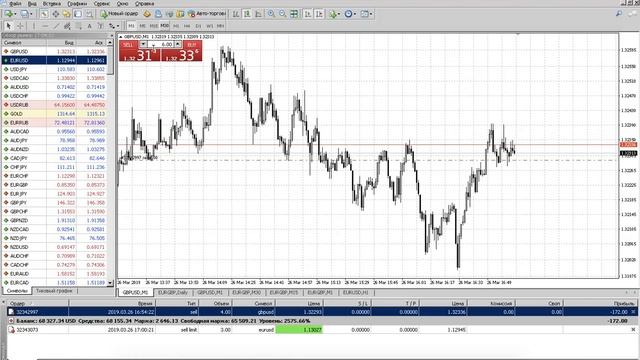This screenshot has width=640, height=360.
Task: Click the Новый ордер button
Action: pos(119,14)
